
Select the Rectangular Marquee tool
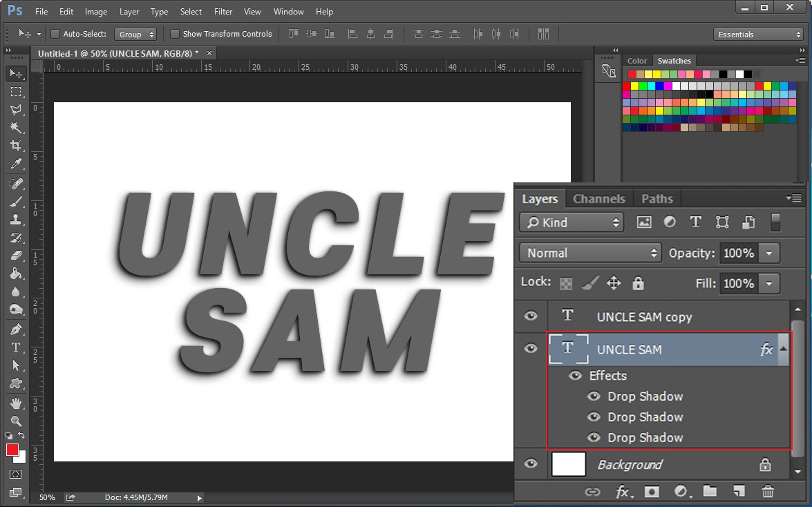click(16, 92)
